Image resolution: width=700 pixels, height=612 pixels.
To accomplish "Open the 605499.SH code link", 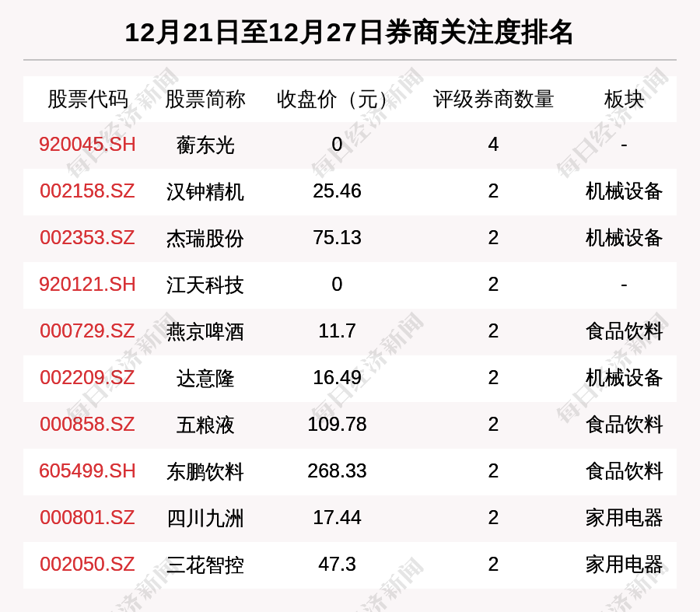I will pos(87,471).
